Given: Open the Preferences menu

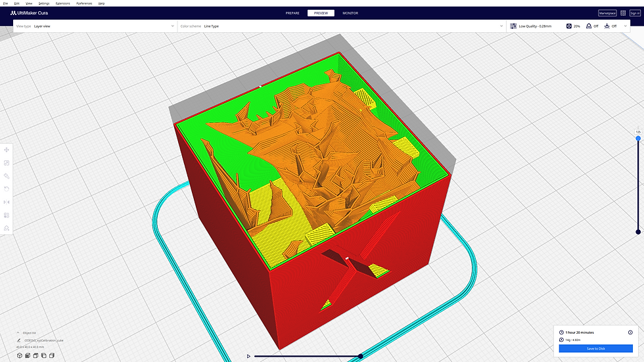Looking at the screenshot, I should [x=84, y=3].
